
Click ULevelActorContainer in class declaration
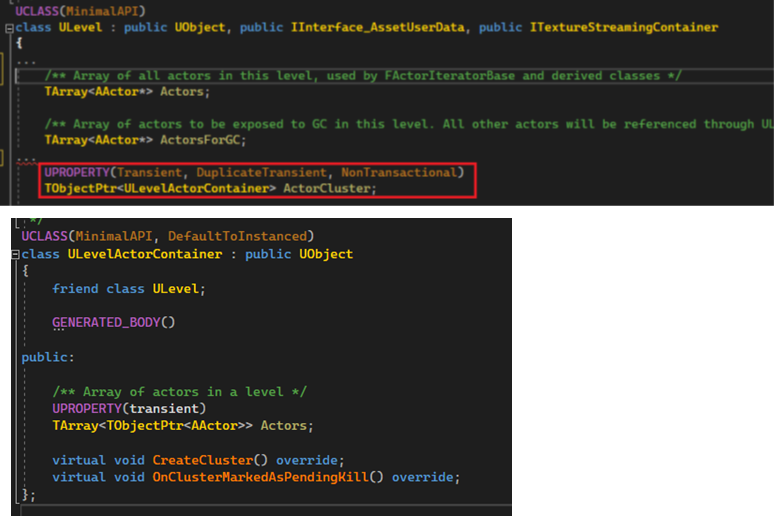[x=145, y=254]
